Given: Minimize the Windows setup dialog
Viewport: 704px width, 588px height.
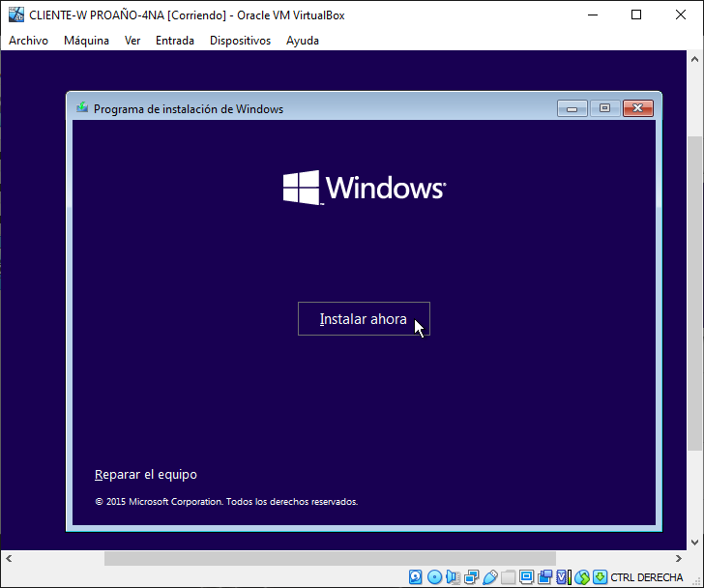Looking at the screenshot, I should point(572,108).
